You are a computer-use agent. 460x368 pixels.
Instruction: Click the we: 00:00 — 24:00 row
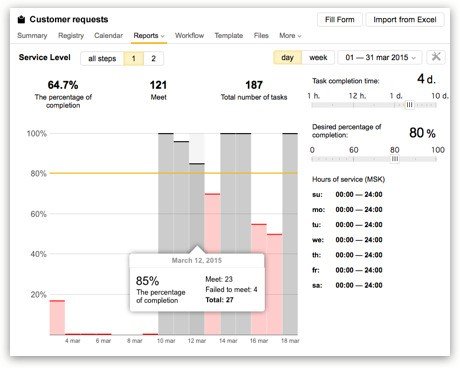347,240
